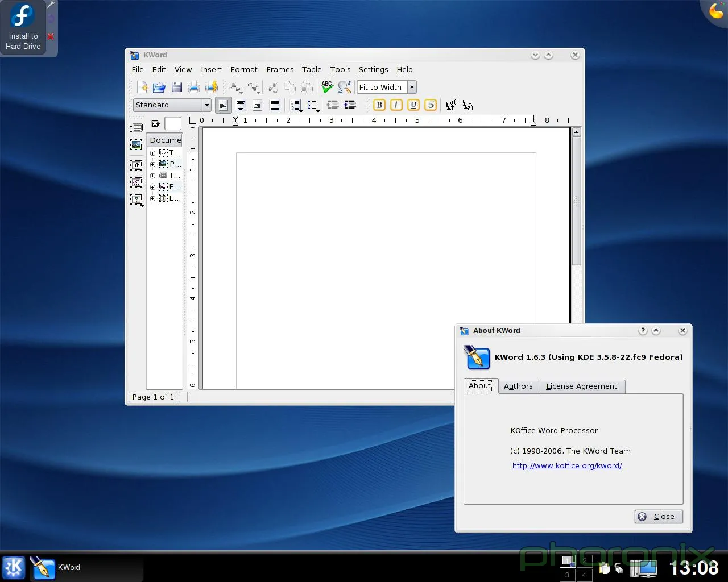The image size is (728, 582).
Task: Switch to the Authors tab
Action: 518,386
